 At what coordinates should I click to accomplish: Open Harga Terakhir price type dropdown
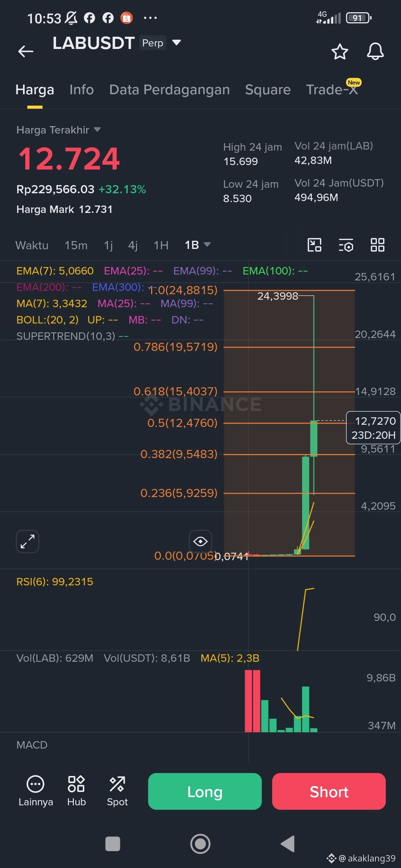point(59,130)
